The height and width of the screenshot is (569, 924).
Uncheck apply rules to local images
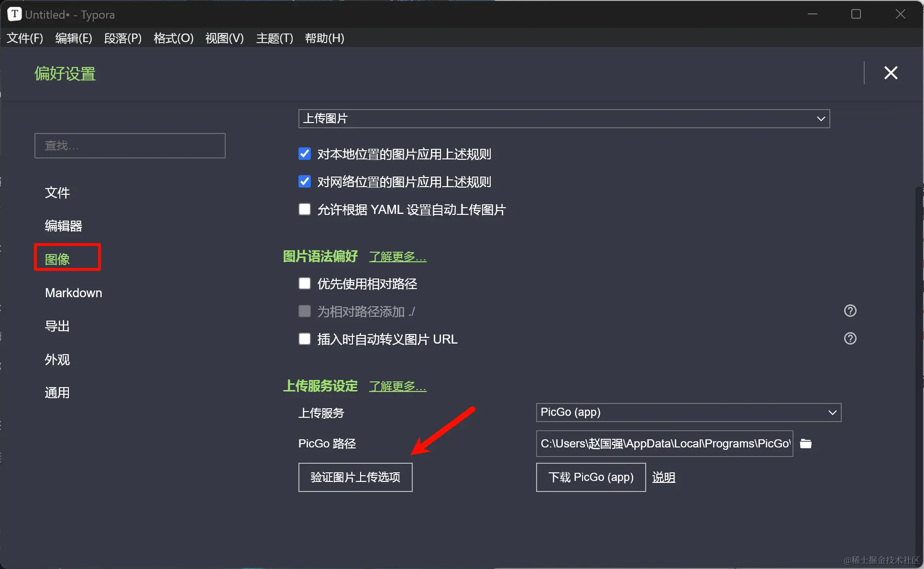305,154
